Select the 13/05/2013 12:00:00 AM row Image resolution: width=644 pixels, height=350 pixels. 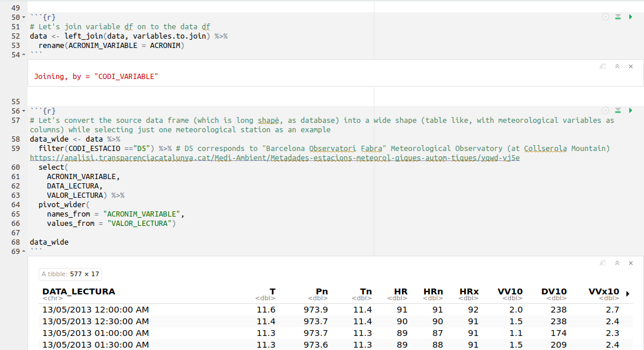click(336, 310)
